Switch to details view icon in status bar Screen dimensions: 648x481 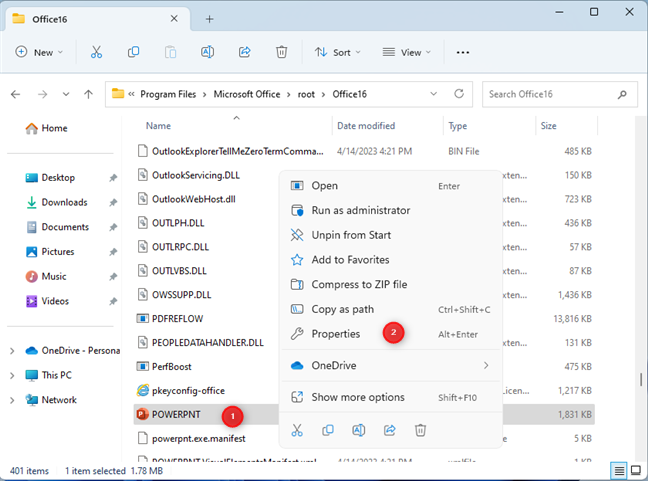coord(619,470)
